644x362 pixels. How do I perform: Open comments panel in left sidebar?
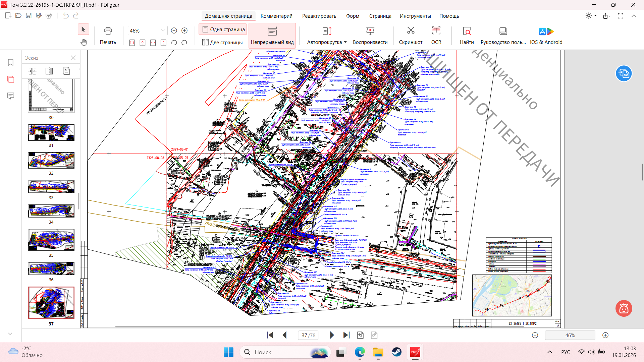click(x=11, y=96)
